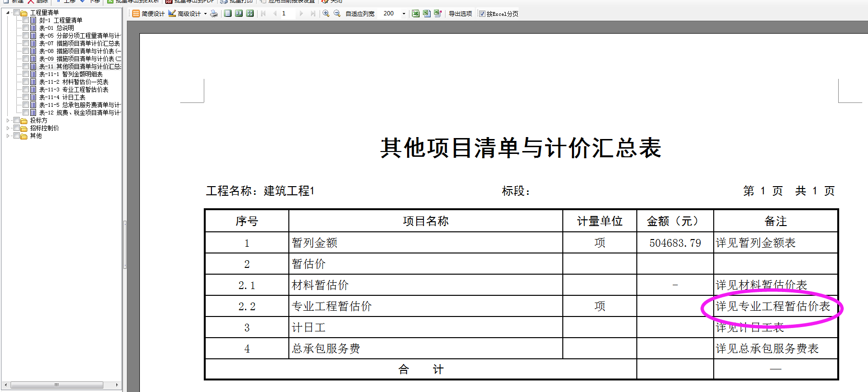Switch to two-page view
The image size is (868, 392).
tap(239, 13)
